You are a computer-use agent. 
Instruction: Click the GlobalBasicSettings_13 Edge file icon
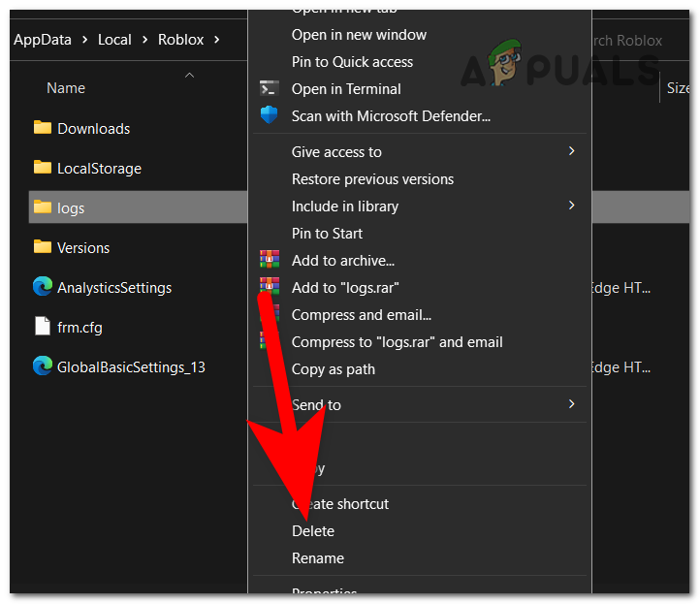43,366
